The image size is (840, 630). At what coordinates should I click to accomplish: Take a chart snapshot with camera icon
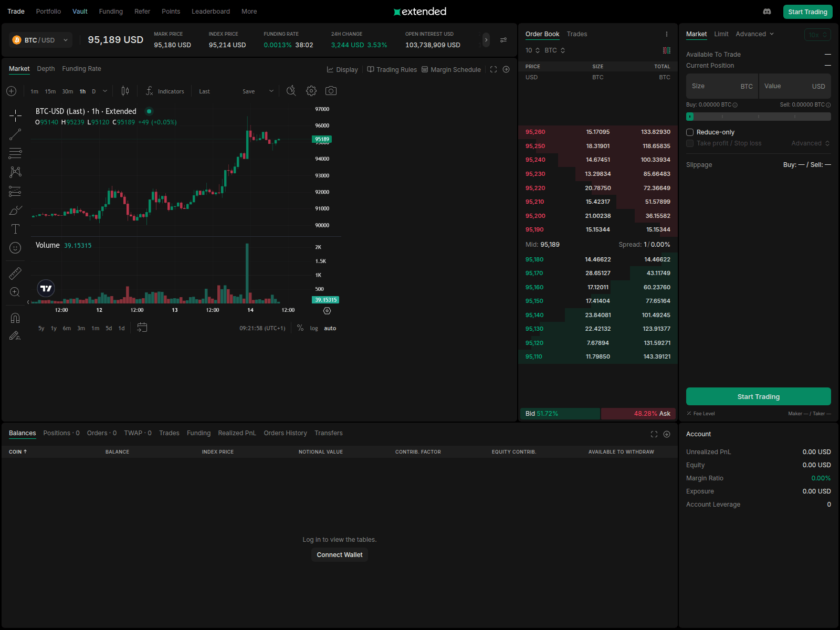pos(331,91)
